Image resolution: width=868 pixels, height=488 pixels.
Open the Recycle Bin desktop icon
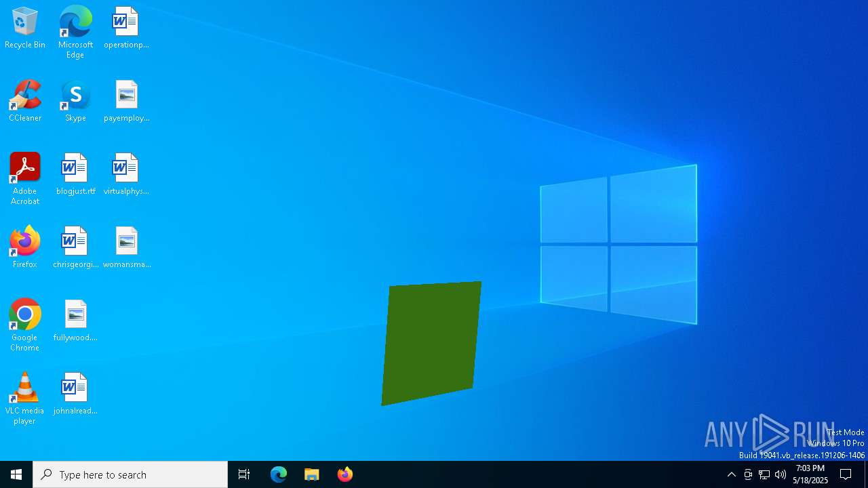[25, 28]
